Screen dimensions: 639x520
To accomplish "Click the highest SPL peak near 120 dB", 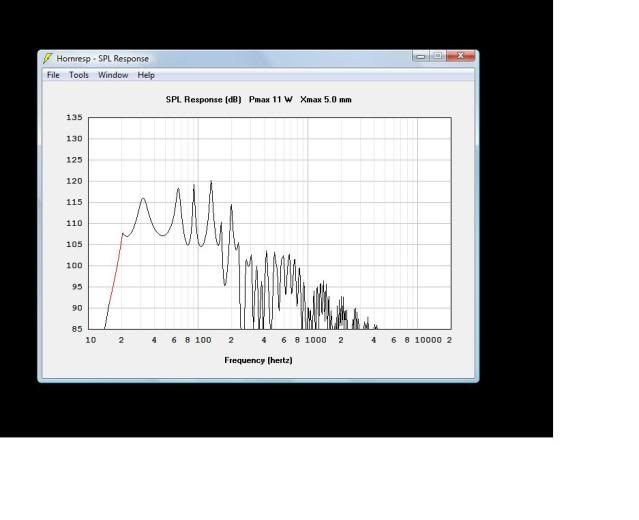I will pos(211,183).
